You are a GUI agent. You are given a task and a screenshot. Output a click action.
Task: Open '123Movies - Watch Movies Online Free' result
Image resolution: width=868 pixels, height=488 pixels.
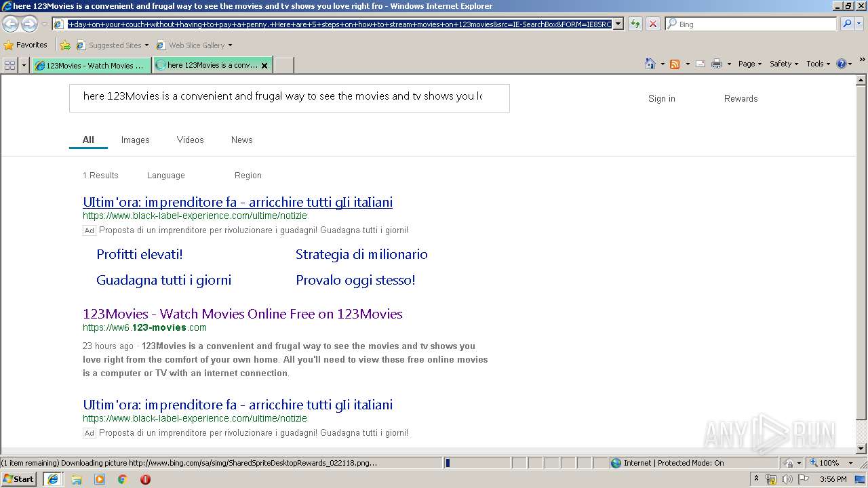click(x=243, y=314)
